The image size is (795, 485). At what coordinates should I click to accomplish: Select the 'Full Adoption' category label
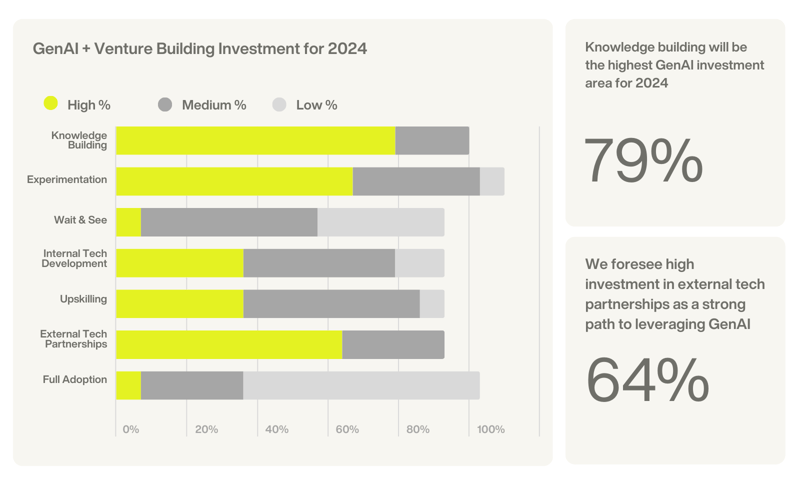point(75,380)
